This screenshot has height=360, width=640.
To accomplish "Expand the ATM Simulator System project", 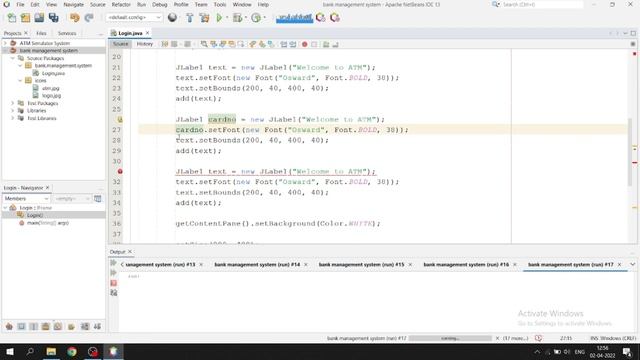I will pos(5,43).
